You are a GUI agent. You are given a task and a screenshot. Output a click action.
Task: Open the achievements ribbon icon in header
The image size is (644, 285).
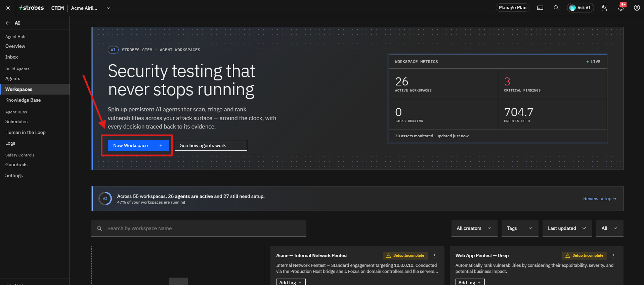[605, 8]
